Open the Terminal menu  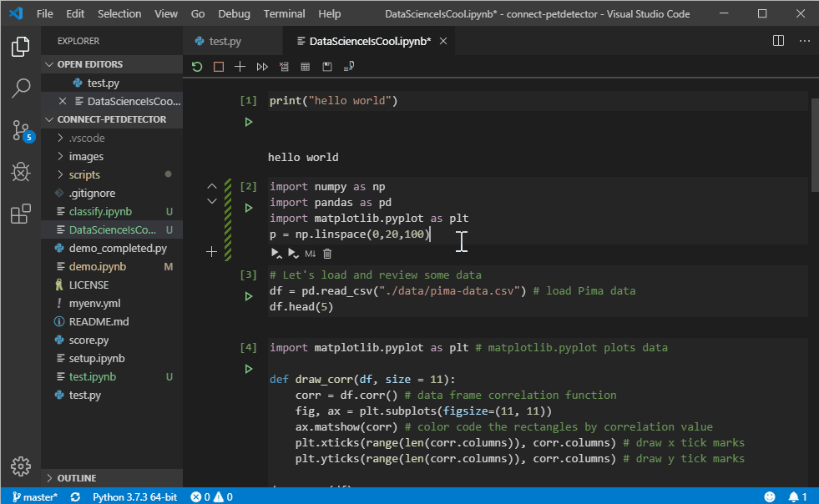284,14
